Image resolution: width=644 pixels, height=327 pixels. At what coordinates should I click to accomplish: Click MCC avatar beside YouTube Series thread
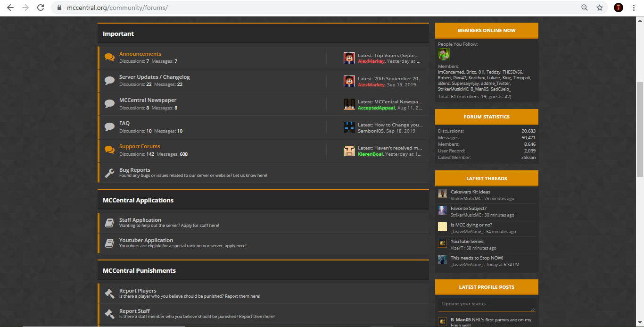(442, 243)
